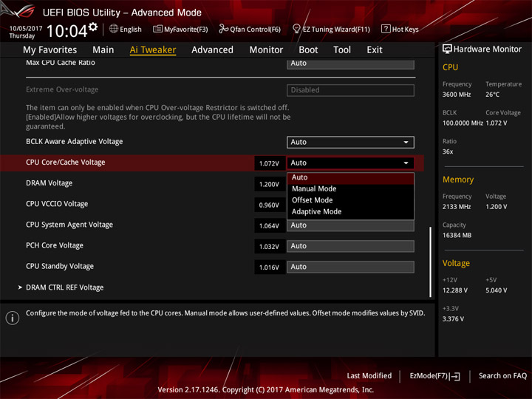Collapse CPU Core/Cache Voltage dropdown
The width and height of the screenshot is (532, 399).
pyautogui.click(x=350, y=163)
